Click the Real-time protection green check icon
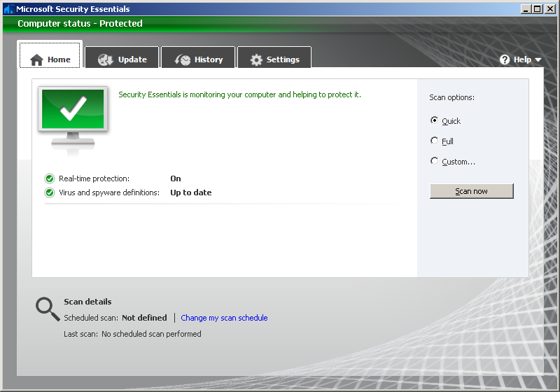The width and height of the screenshot is (560, 392). (50, 178)
